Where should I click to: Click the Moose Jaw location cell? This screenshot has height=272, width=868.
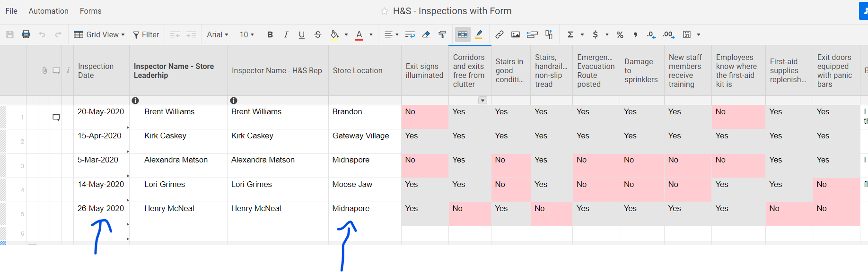(x=365, y=190)
